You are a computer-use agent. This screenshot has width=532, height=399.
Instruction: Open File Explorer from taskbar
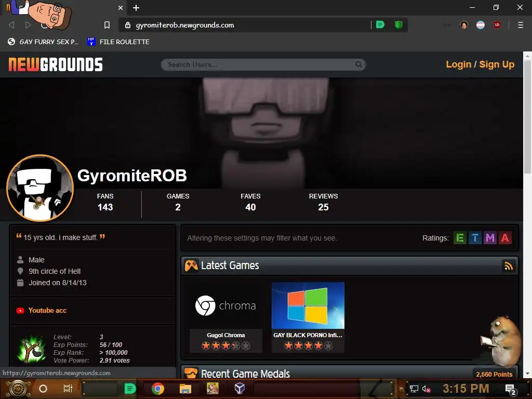click(x=185, y=389)
